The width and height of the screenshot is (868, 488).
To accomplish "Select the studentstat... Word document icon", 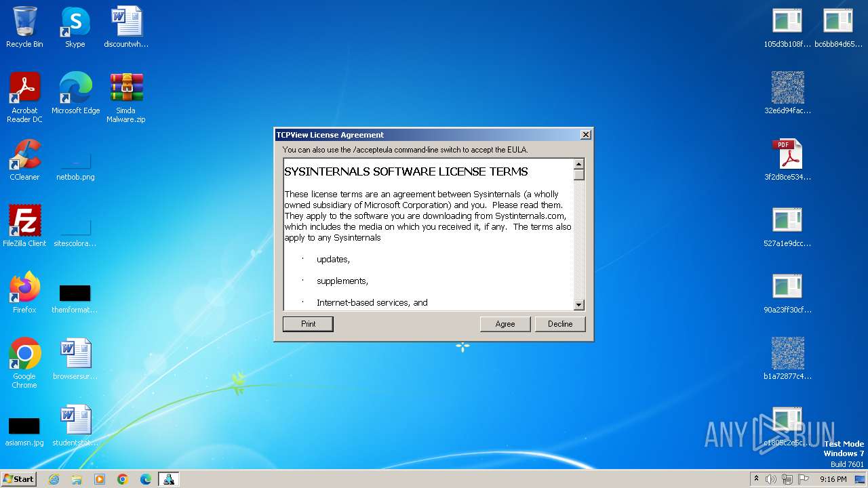I will pyautogui.click(x=75, y=426).
